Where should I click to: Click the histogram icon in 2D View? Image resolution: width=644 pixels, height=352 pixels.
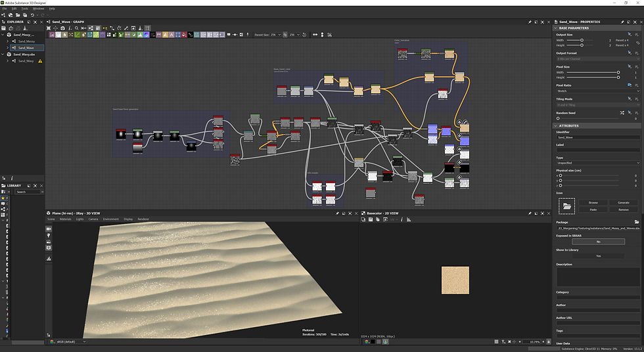409,219
